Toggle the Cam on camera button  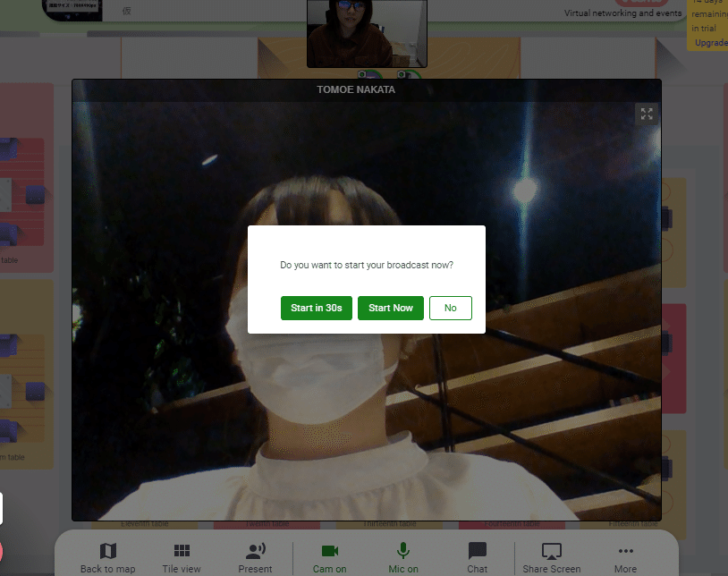pyautogui.click(x=330, y=558)
